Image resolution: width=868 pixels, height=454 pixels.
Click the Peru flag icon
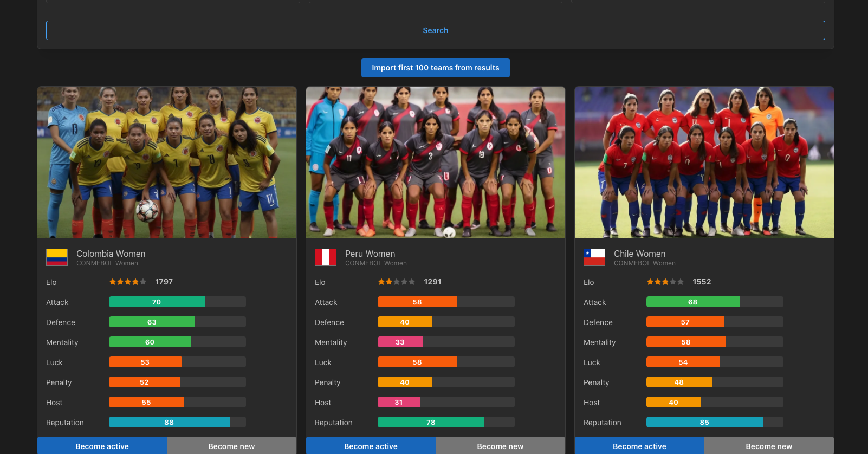click(326, 257)
